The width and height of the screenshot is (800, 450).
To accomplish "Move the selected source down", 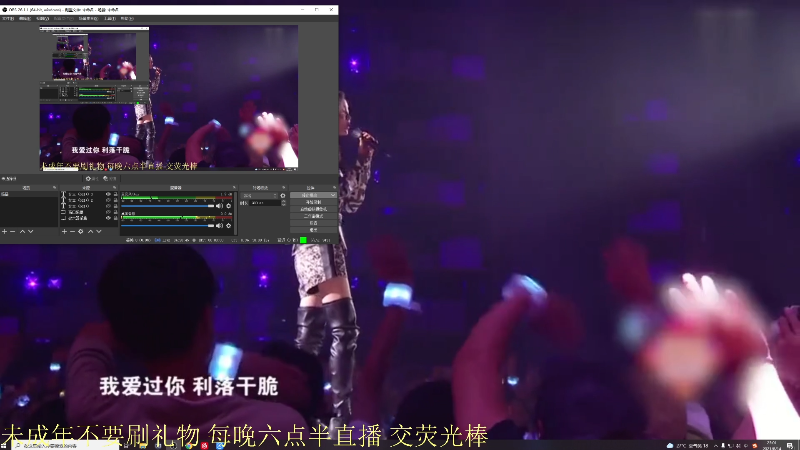I will coord(99,232).
